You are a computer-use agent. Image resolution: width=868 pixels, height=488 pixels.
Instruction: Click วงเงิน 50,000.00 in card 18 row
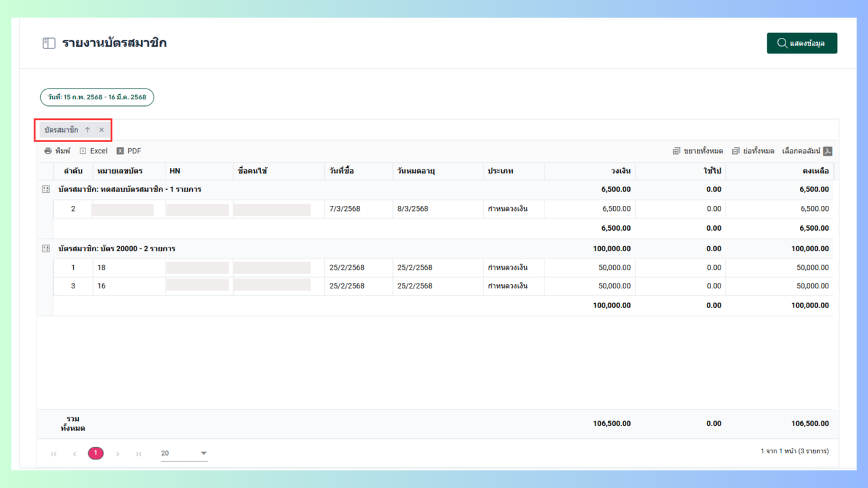click(614, 268)
